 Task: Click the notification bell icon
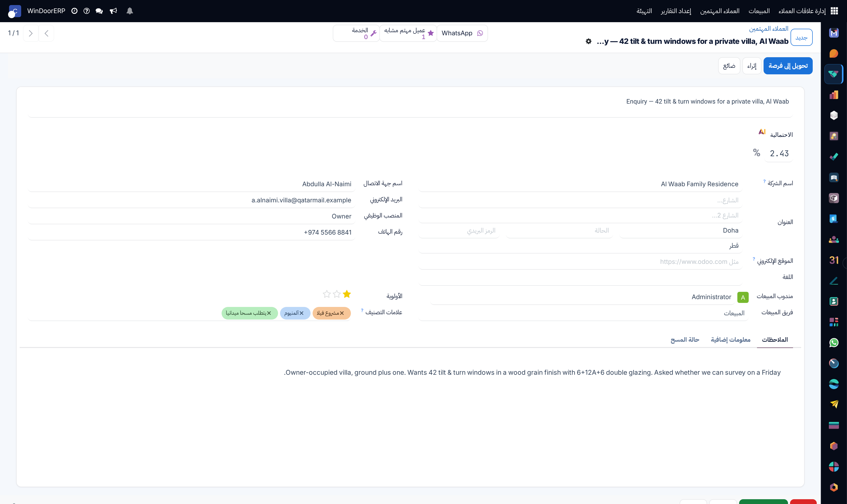(130, 11)
